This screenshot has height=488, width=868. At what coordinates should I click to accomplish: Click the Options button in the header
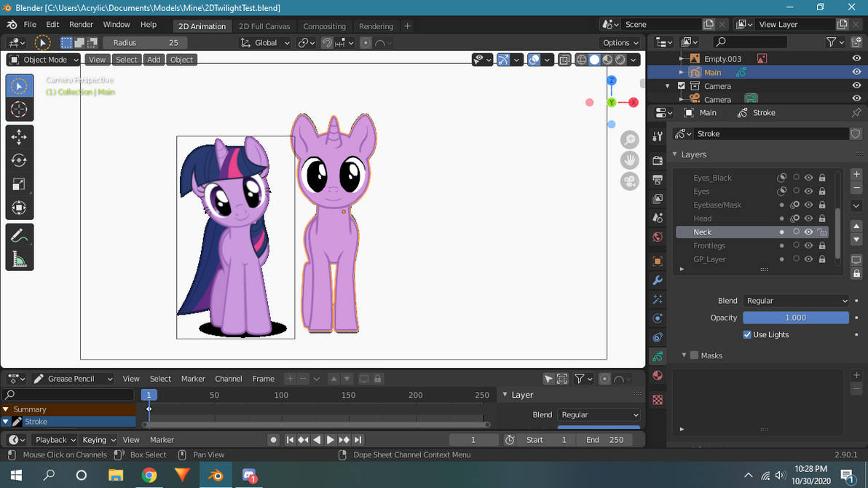pos(618,42)
